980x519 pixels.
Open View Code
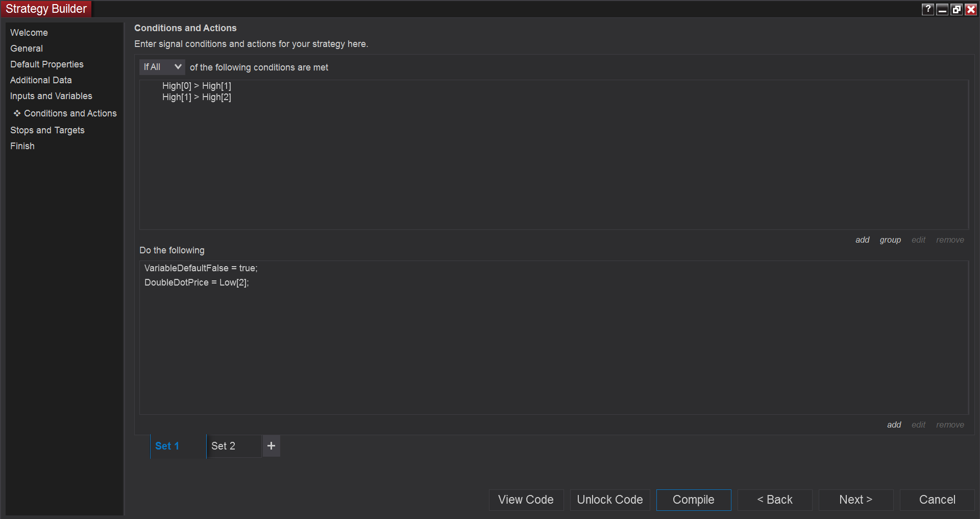(x=526, y=500)
